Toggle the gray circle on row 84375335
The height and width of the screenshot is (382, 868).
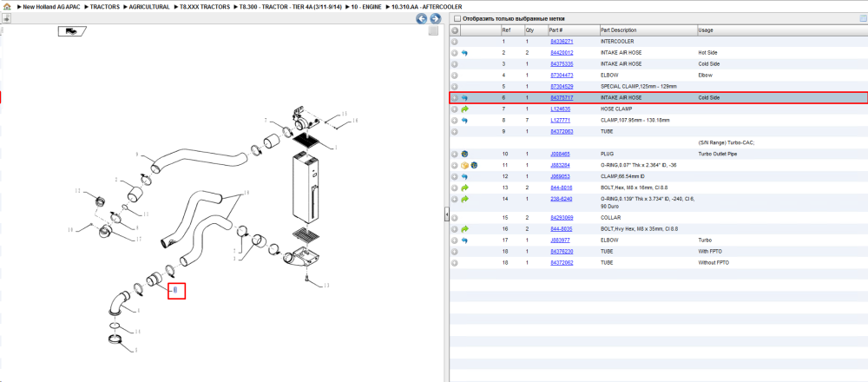point(455,64)
